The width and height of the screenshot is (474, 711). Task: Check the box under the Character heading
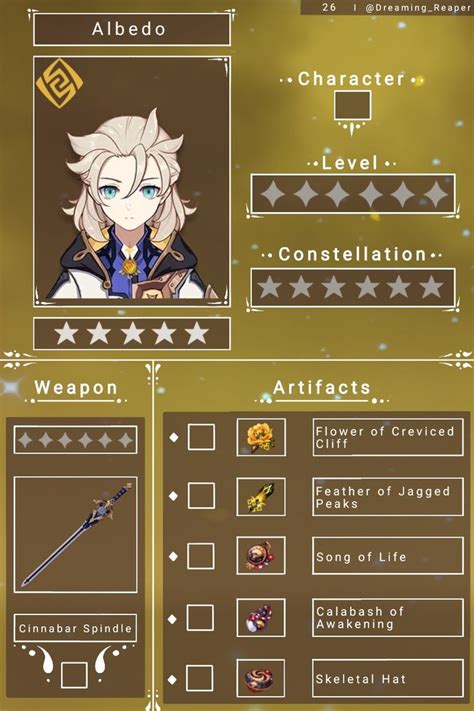coord(352,105)
